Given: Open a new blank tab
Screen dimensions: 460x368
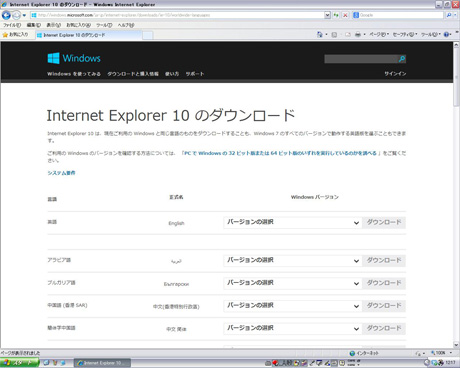Looking at the screenshot, I should (148, 35).
